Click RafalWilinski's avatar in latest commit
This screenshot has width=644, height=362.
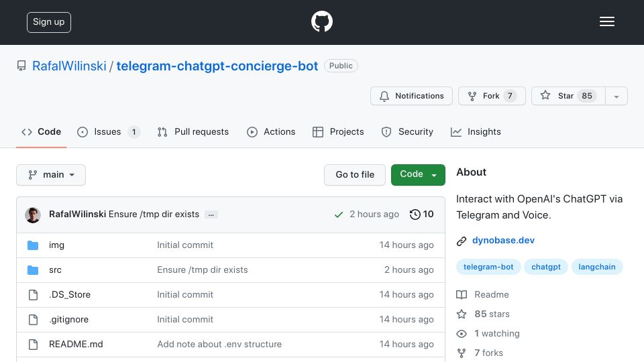pyautogui.click(x=33, y=215)
